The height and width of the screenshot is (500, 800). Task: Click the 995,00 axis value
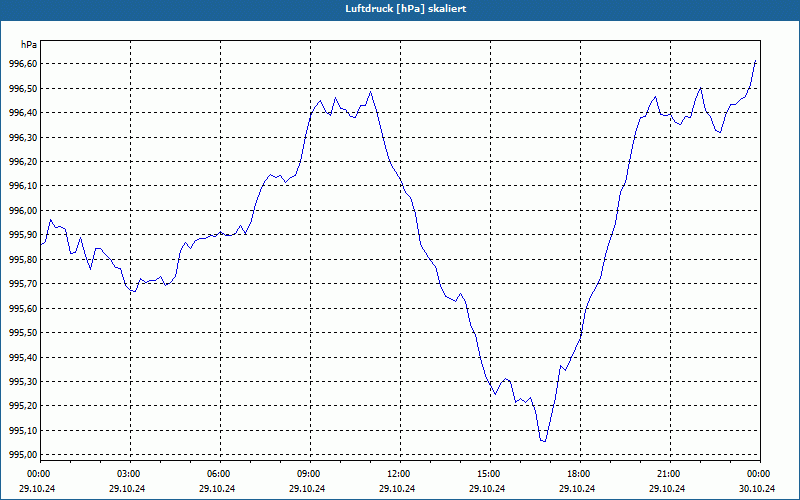coord(23,455)
